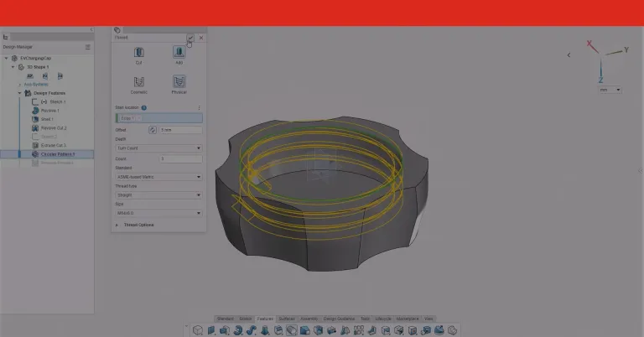Open the Thread type Straight dropdown
Image resolution: width=644 pixels, height=337 pixels.
(x=159, y=195)
